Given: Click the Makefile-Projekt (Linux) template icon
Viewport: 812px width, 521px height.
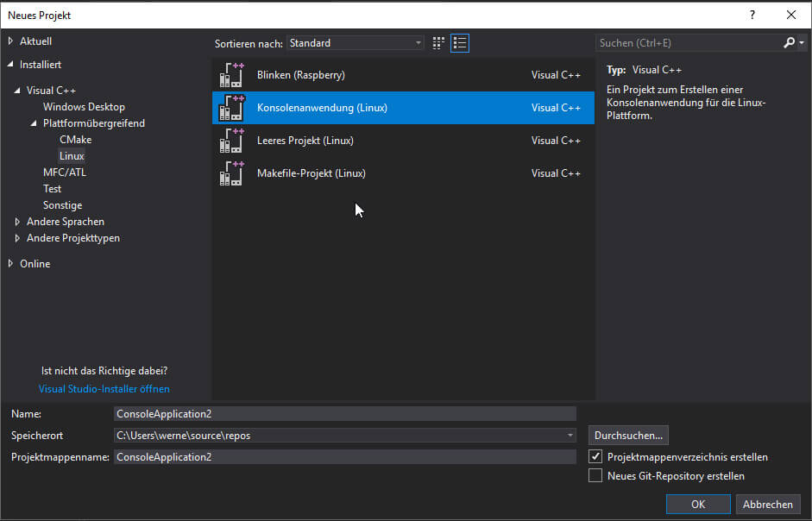Looking at the screenshot, I should click(x=231, y=173).
